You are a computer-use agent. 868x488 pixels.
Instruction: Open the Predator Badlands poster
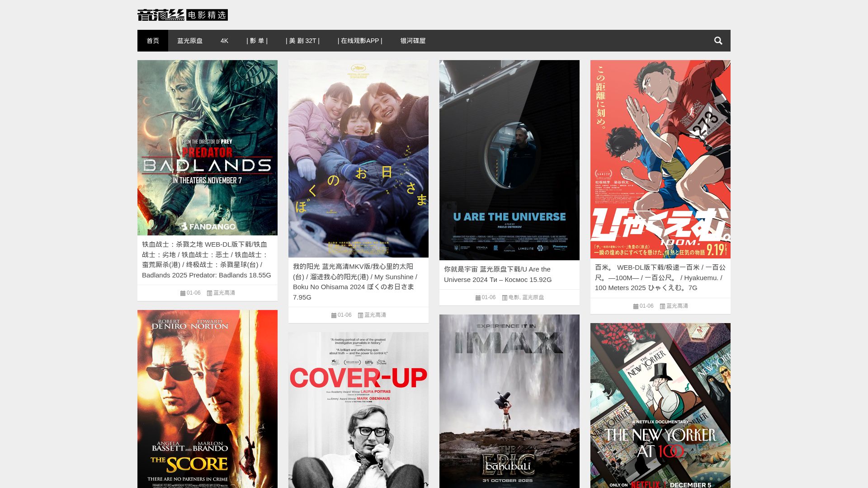pyautogui.click(x=208, y=148)
